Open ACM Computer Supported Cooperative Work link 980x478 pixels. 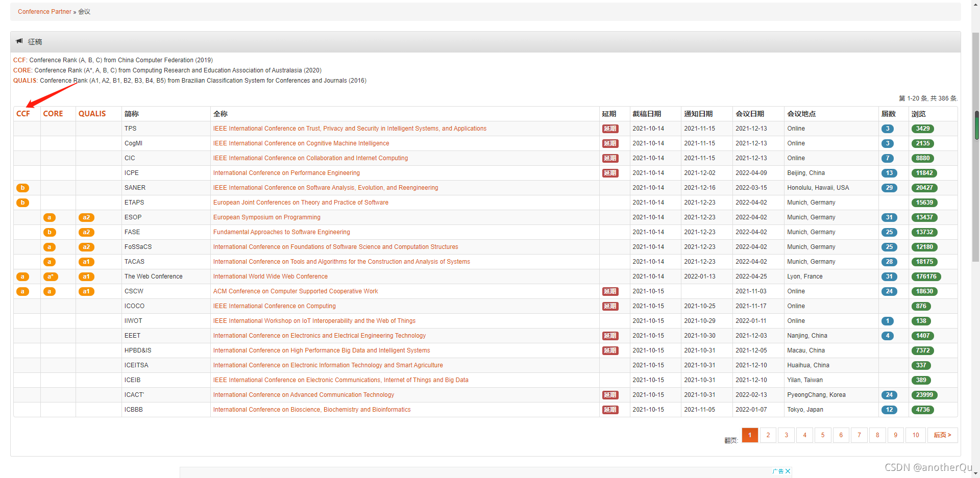[296, 291]
